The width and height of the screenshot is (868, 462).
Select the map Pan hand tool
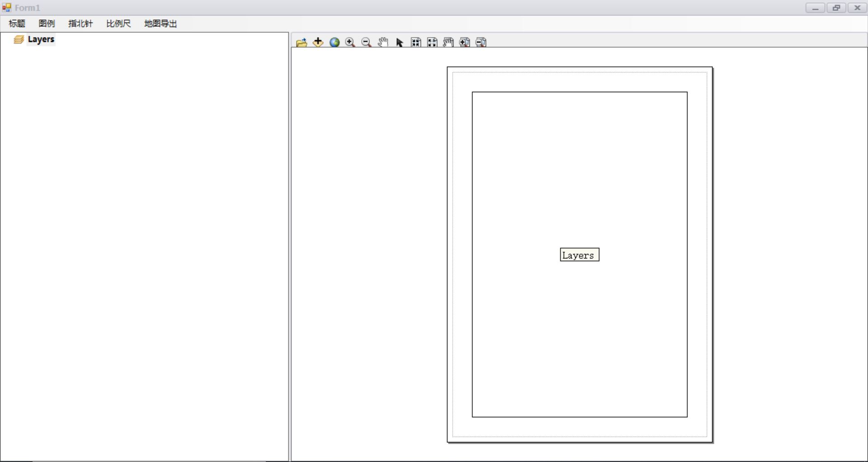tap(383, 42)
